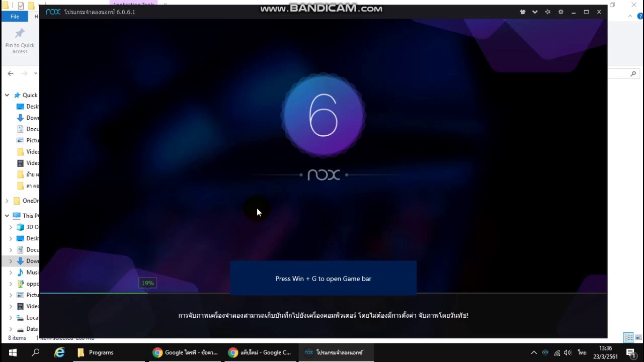
Task: Restore down the File Explorer window
Action: coord(612,5)
